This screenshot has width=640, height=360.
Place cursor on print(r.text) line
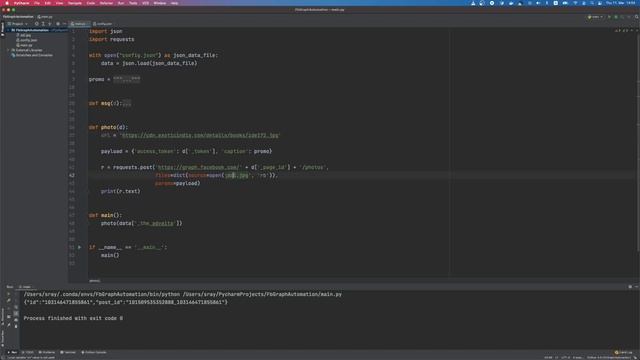pos(120,191)
